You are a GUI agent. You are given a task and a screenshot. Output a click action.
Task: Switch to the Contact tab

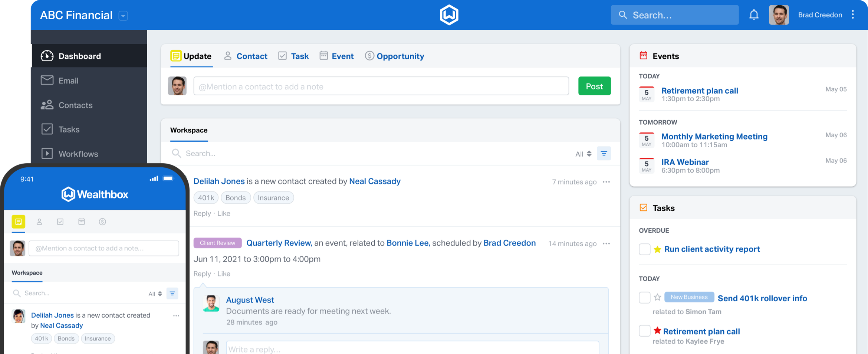coord(246,56)
